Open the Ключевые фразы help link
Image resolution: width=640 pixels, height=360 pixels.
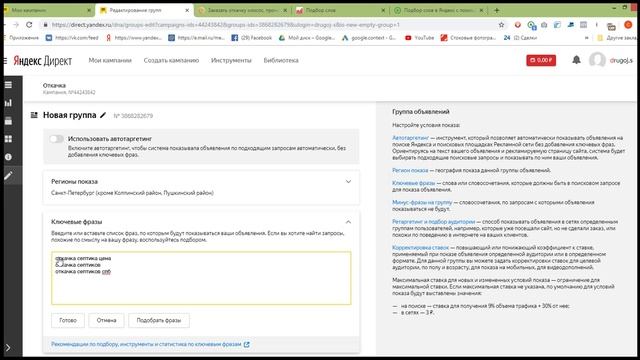click(x=413, y=183)
